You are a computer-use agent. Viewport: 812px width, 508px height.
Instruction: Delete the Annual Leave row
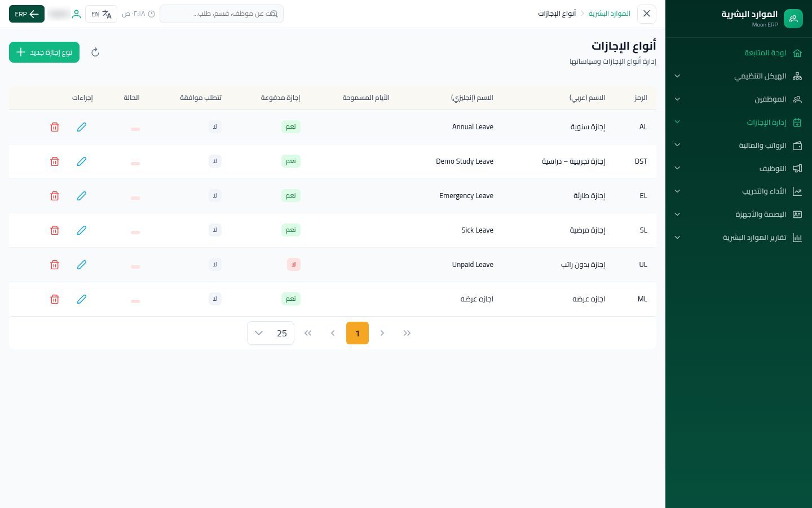point(55,127)
